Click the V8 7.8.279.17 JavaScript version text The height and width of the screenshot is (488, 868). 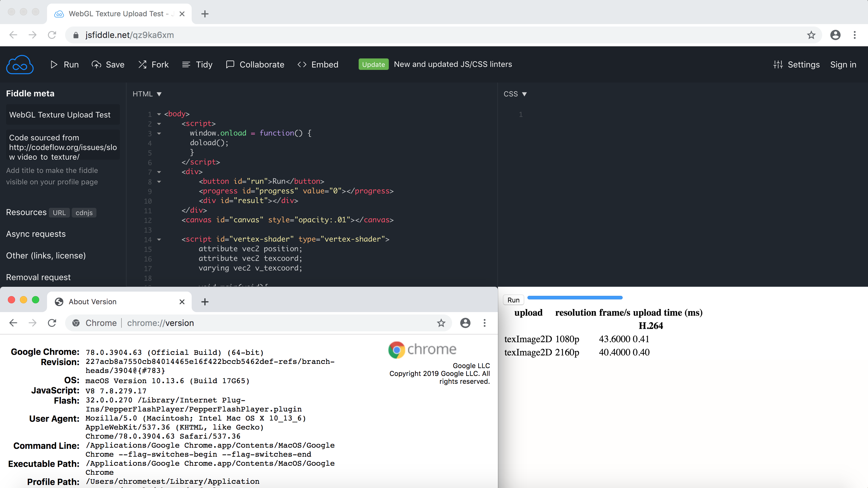(x=116, y=391)
